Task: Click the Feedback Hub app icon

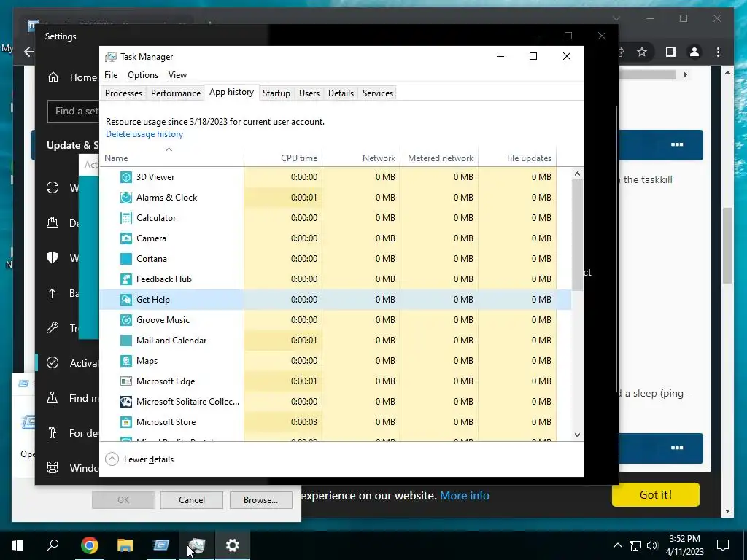Action: pos(125,279)
